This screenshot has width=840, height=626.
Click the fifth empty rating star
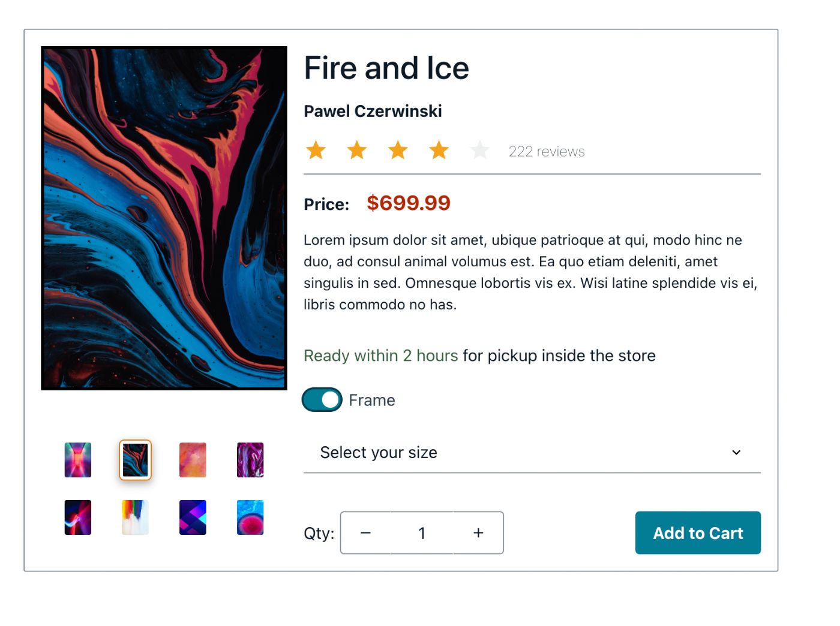tap(480, 150)
